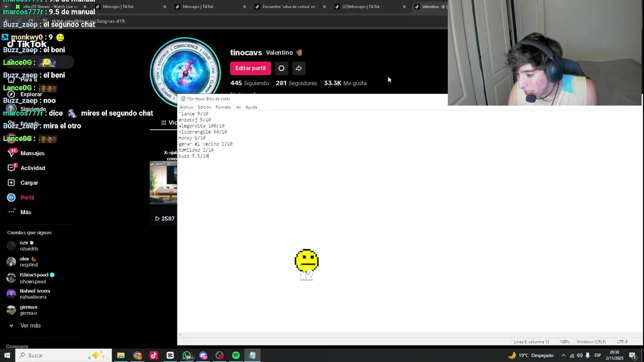Open Notepad Archivo menu
This screenshot has width=644, height=362.
click(186, 107)
